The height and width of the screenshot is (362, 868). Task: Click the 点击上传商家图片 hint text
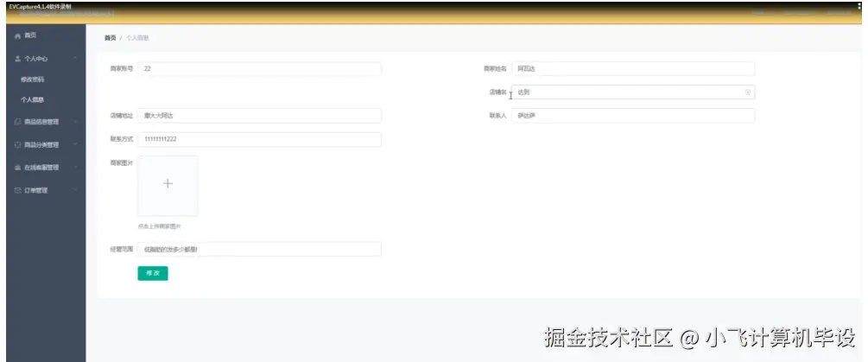point(160,226)
